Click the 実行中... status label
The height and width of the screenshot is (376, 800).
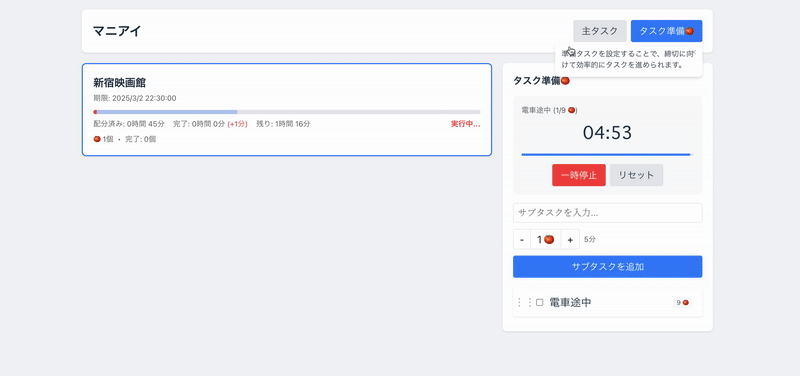click(x=465, y=124)
